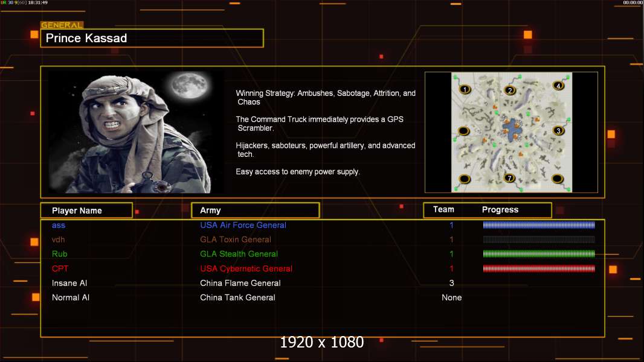Click the Winning Strategy description line
Screen dimensions: 644x362
(x=326, y=98)
